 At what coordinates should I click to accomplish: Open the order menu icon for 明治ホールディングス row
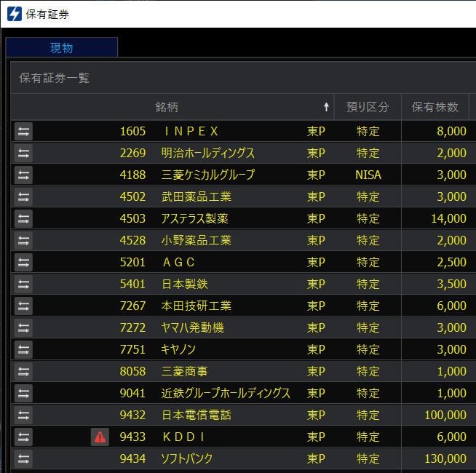[23, 154]
